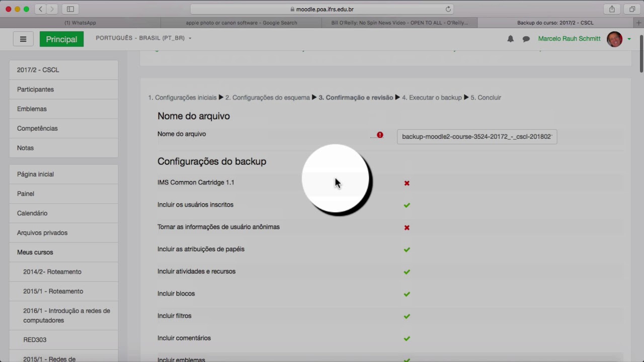Toggle the Safari sidebar button
Viewport: 644px width, 362px height.
[x=70, y=9]
